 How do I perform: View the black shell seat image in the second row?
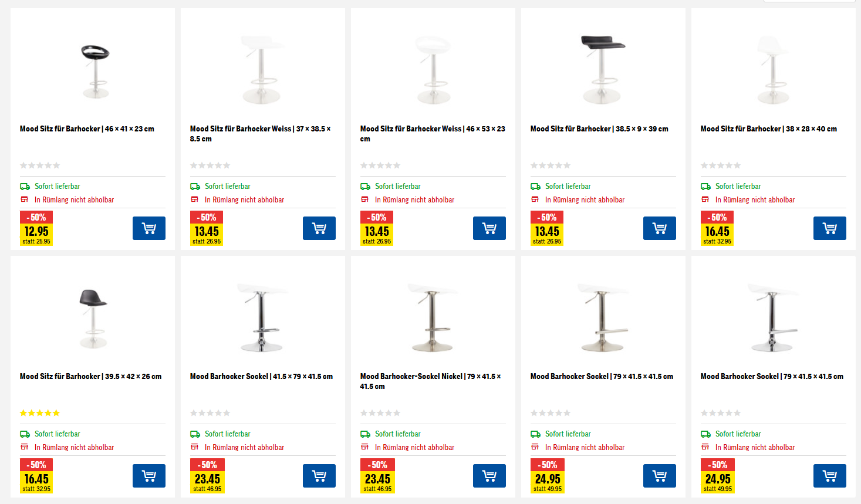point(93,318)
